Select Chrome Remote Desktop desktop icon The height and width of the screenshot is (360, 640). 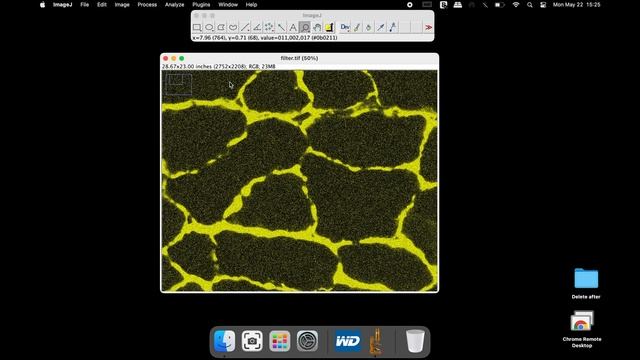click(582, 329)
